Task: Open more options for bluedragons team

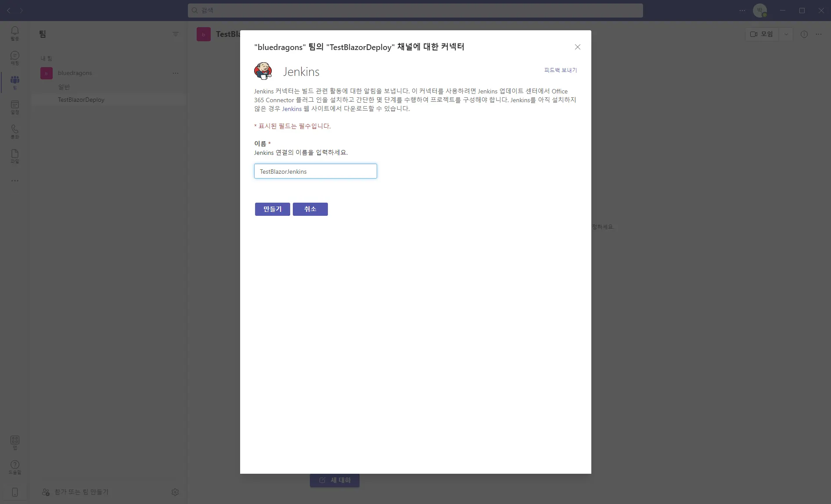Action: click(176, 73)
